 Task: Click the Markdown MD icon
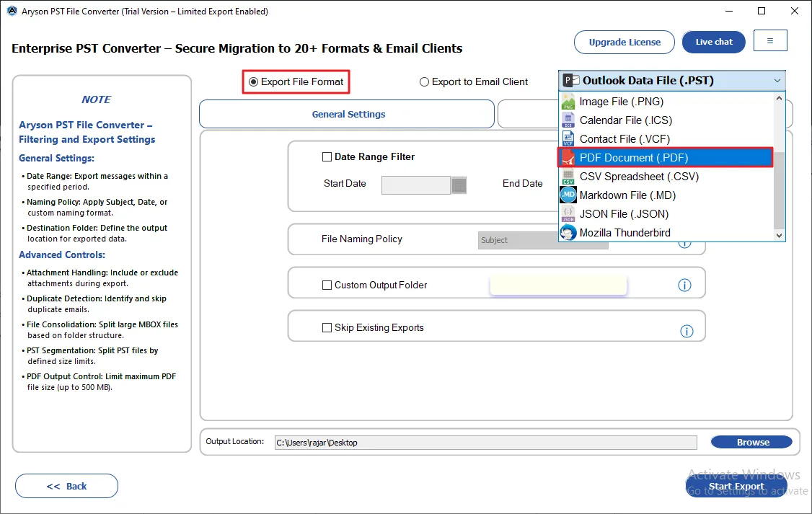point(568,195)
